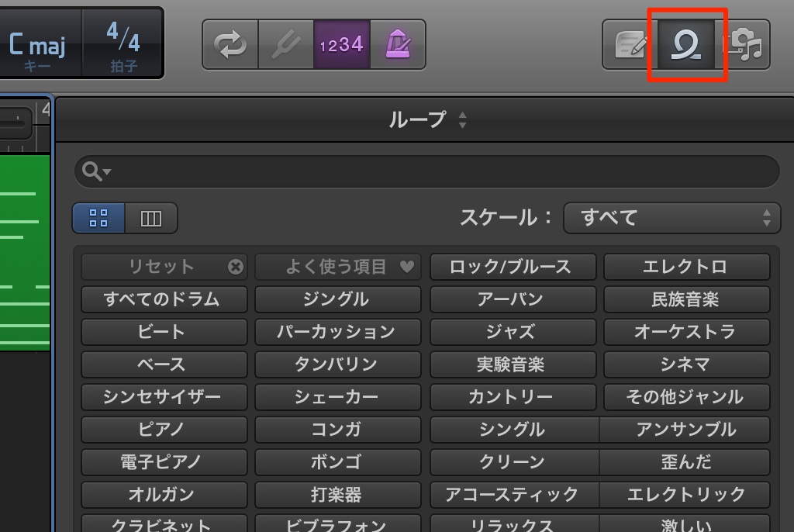Viewport: 794px width, 532px height.
Task: Select the エレクトロ keyword
Action: click(x=687, y=267)
